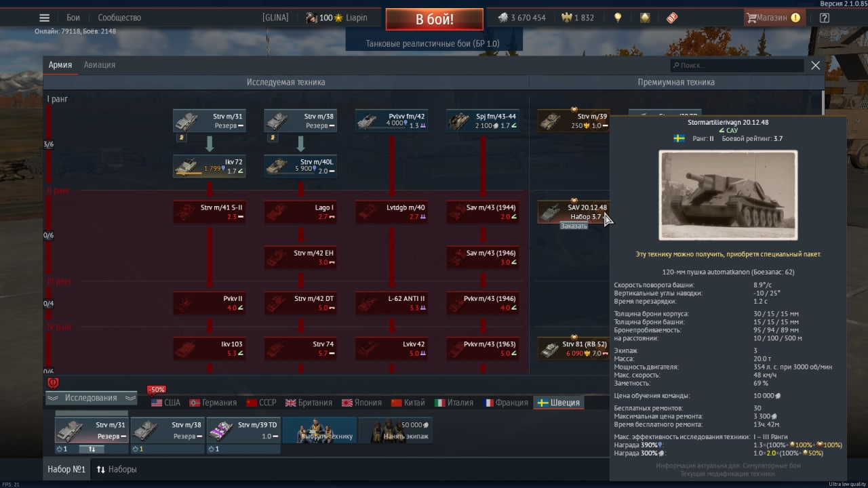Screen dimensions: 868x488
Task: Select locked Strv m/41 S-II
Action: click(210, 212)
